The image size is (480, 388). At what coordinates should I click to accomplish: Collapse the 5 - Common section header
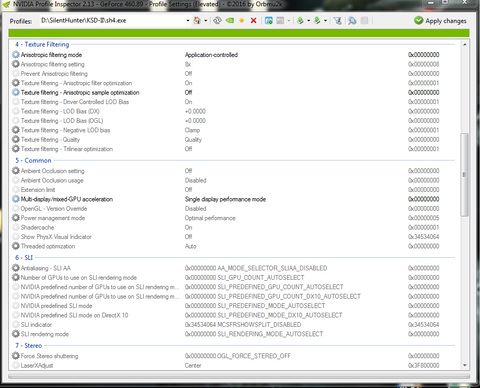[33, 160]
